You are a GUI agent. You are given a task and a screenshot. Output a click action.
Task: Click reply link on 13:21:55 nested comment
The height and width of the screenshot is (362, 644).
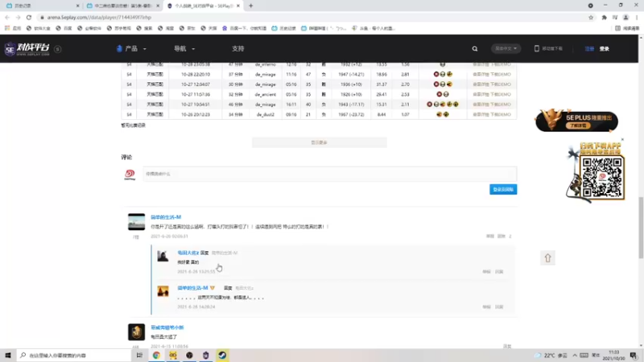pos(499,272)
